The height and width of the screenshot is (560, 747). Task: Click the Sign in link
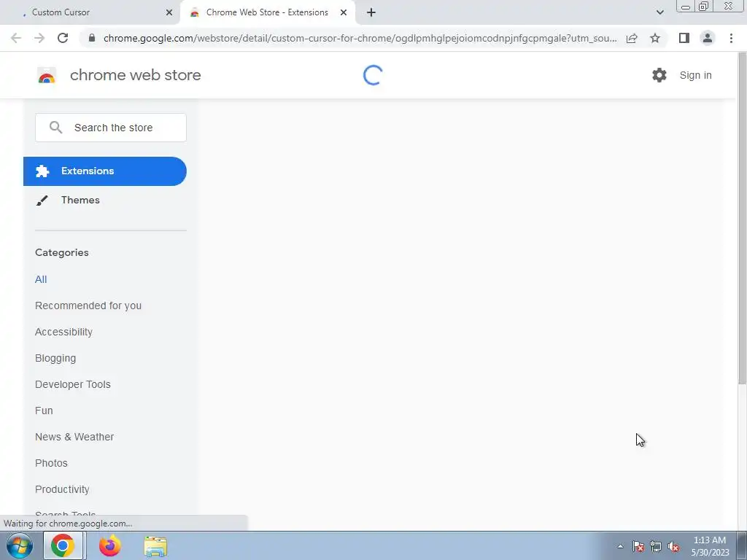695,75
